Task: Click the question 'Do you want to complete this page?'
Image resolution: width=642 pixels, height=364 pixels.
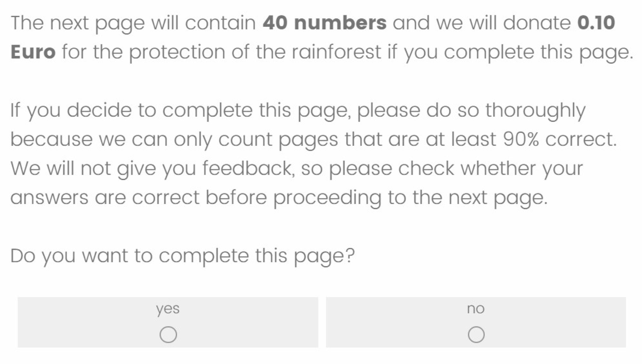Action: point(182,256)
